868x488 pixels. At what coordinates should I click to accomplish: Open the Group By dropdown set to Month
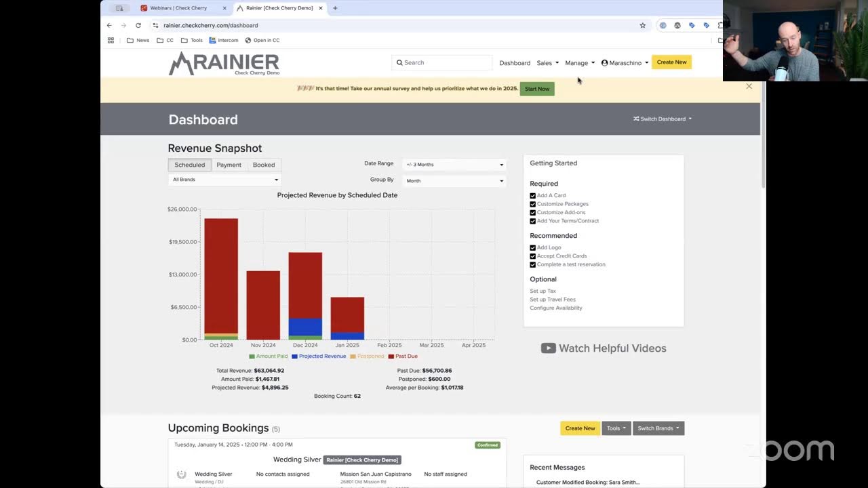[x=454, y=181]
